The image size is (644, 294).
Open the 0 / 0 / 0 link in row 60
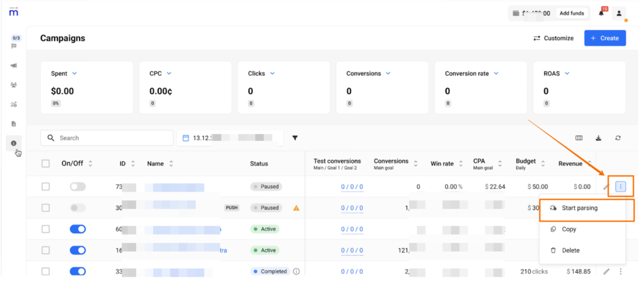click(352, 229)
